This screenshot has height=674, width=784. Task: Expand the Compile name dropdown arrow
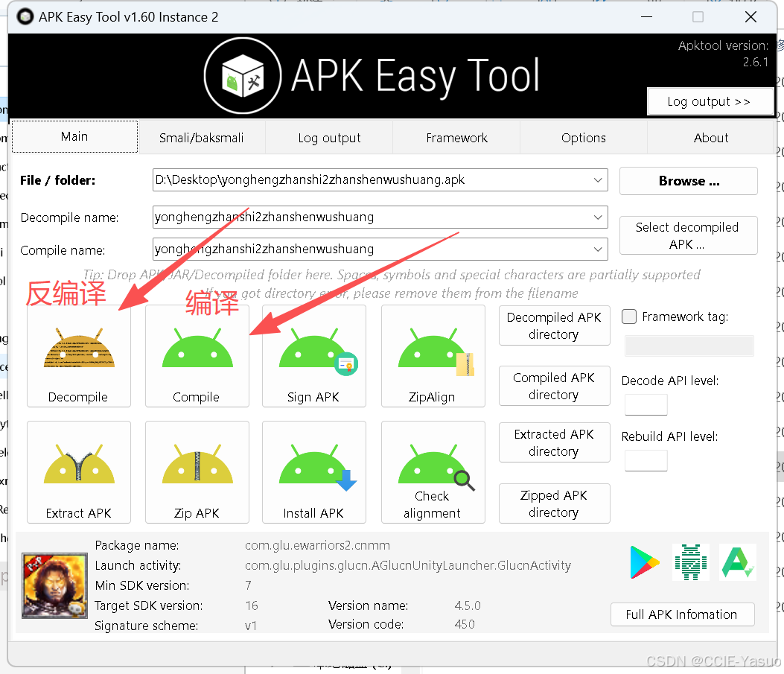tap(598, 249)
